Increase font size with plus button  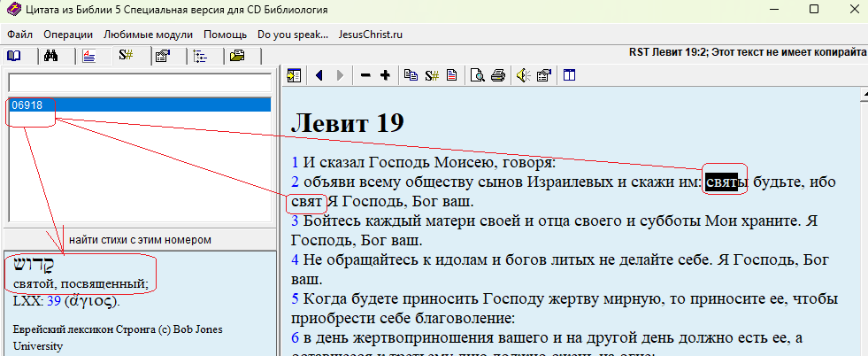point(385,75)
